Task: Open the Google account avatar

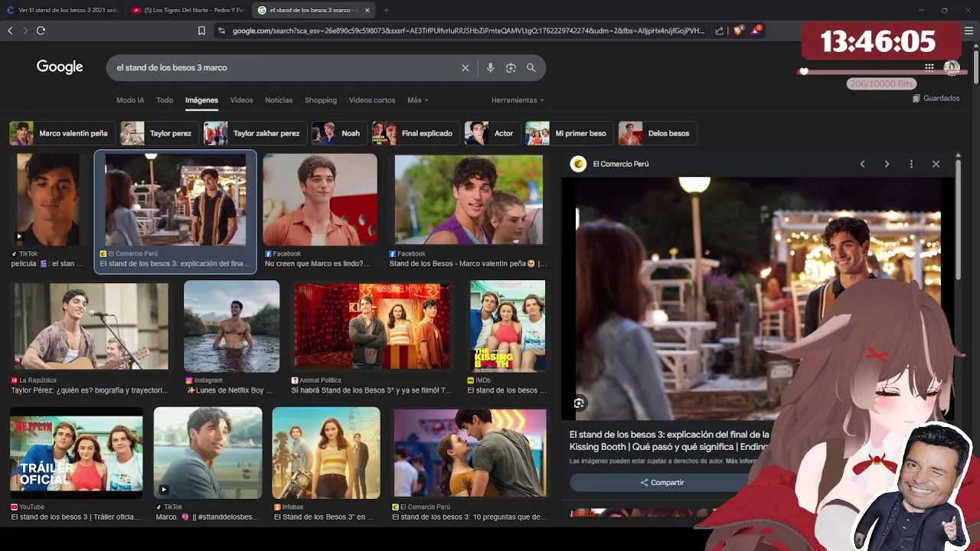Action: pos(952,67)
